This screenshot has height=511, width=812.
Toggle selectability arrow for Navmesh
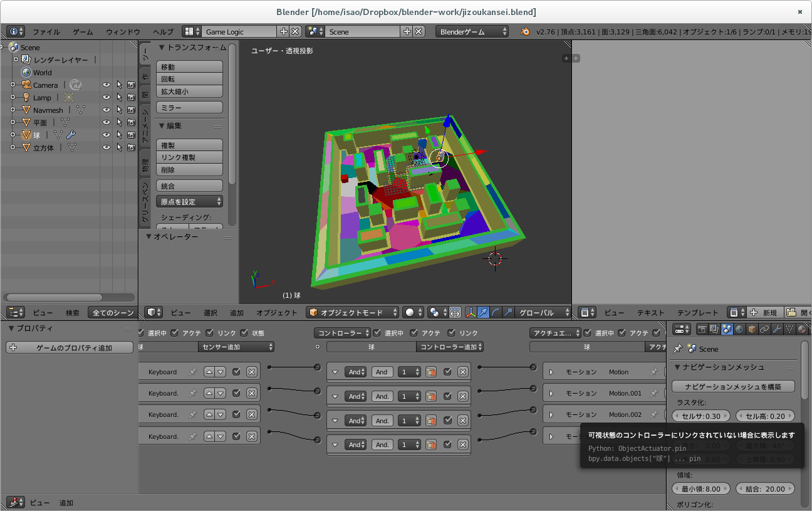pyautogui.click(x=119, y=110)
